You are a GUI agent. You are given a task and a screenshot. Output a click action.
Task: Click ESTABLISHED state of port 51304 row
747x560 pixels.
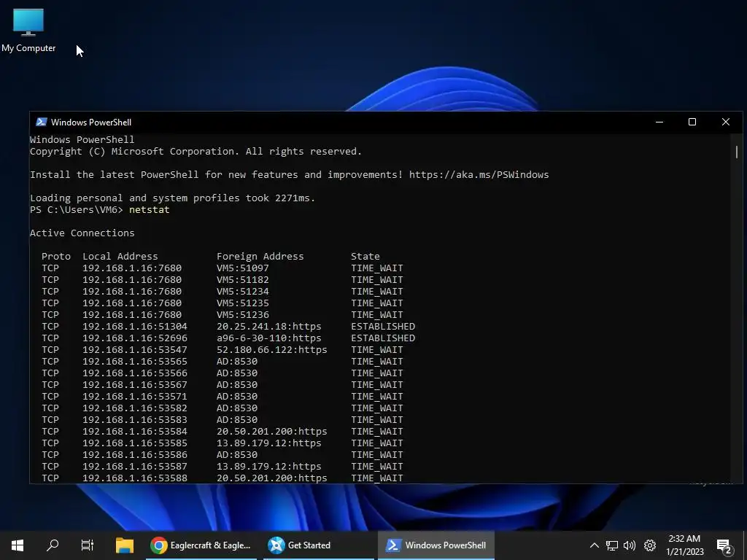click(x=383, y=326)
